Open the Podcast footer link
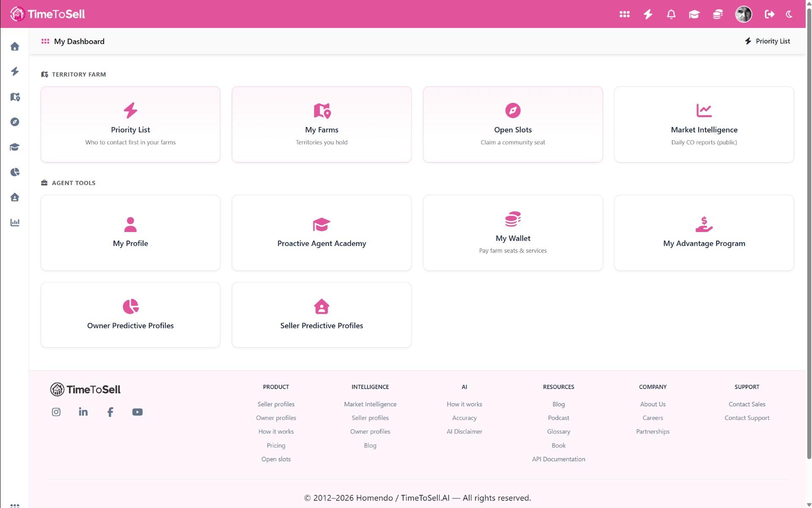The width and height of the screenshot is (812, 508). pos(558,418)
